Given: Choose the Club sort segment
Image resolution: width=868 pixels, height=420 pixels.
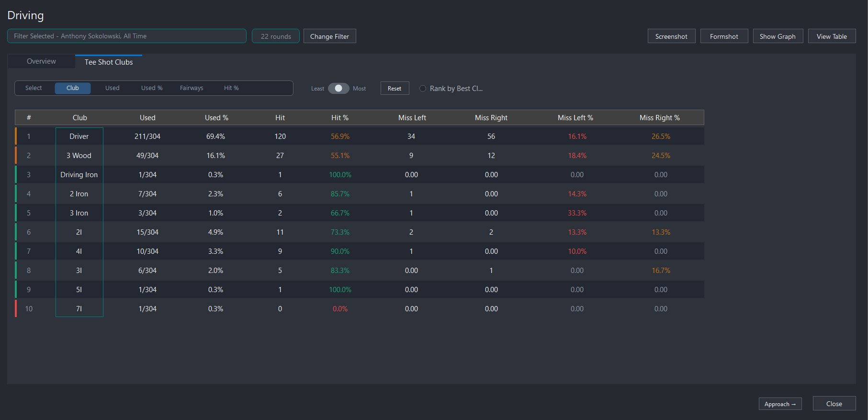Looking at the screenshot, I should (73, 88).
